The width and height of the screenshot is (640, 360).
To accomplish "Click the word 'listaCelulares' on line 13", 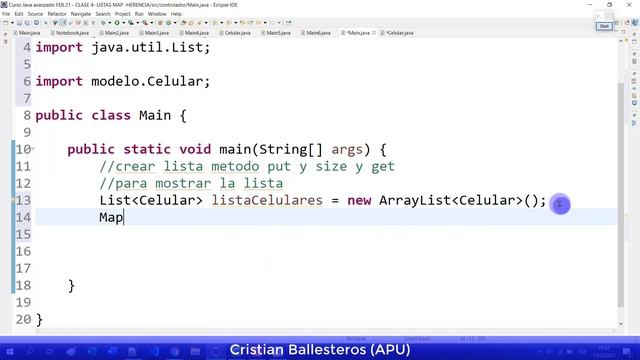I will 267,200.
